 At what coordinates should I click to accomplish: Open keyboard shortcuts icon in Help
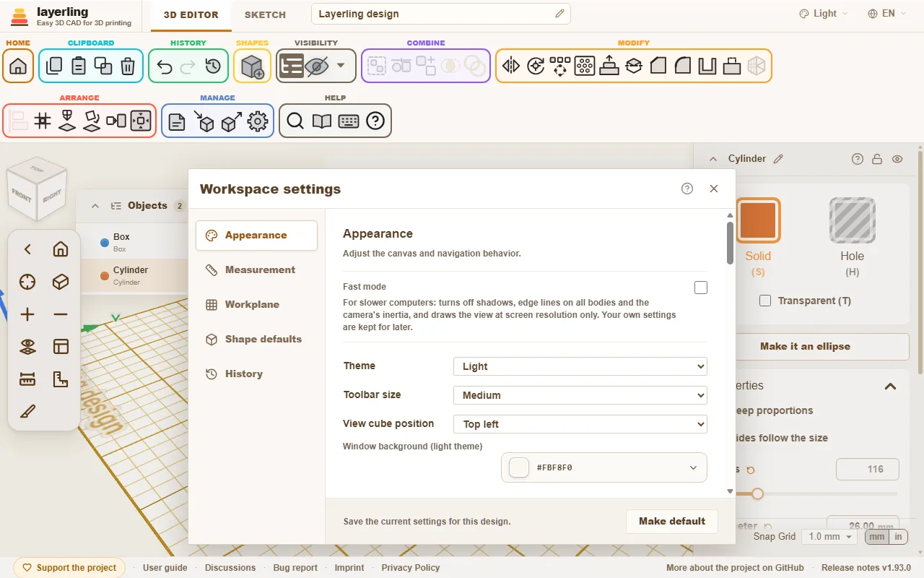click(x=349, y=121)
